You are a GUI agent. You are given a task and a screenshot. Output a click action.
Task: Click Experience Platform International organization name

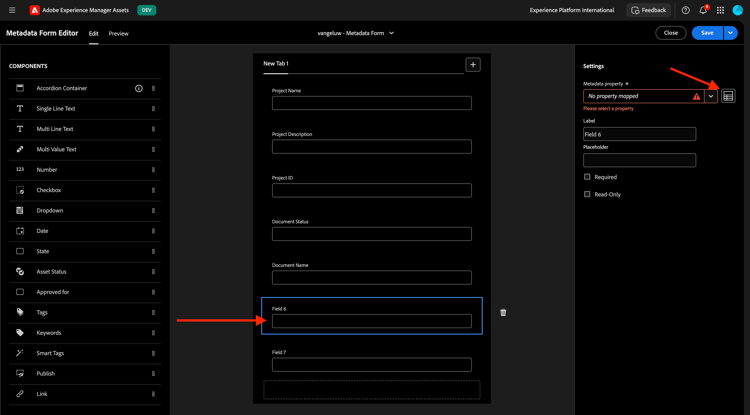click(x=572, y=10)
